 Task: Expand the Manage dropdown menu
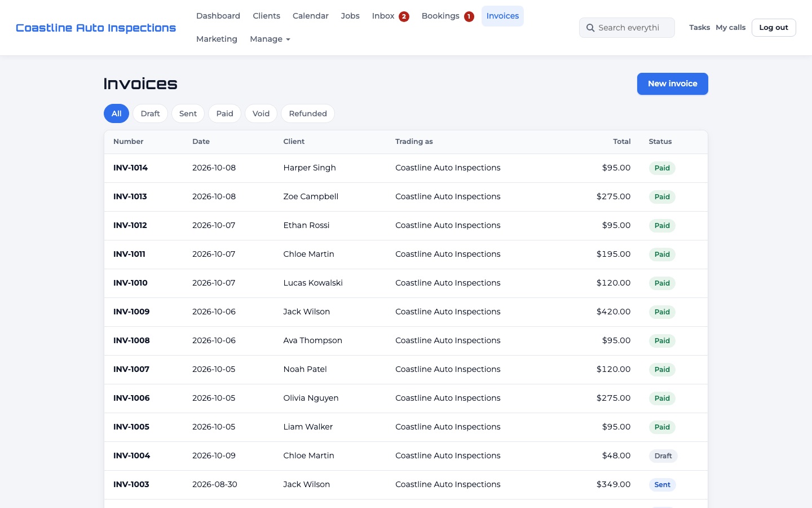[270, 39]
